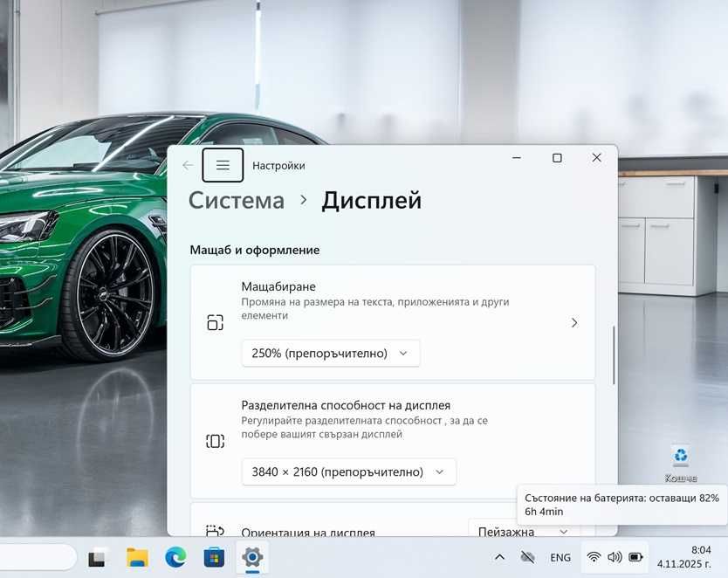This screenshot has width=728, height=578.
Task: Click the volume speaker tray icon
Action: (615, 557)
